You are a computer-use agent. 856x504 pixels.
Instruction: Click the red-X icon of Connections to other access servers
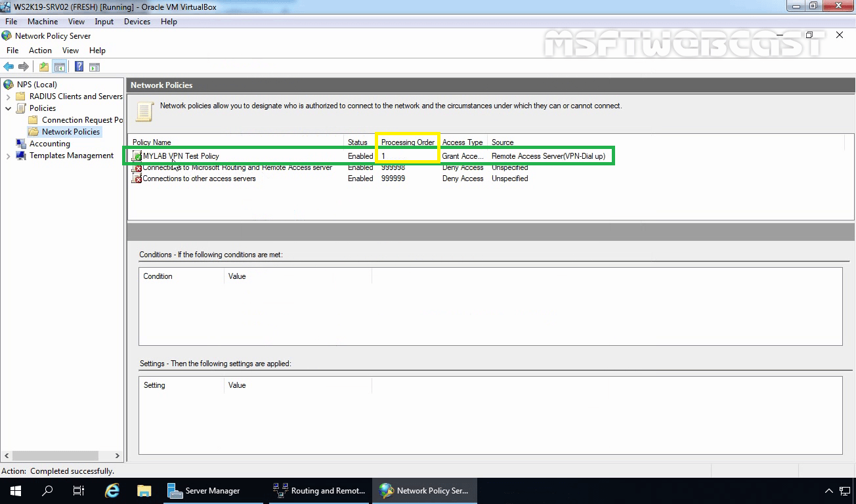coord(137,178)
